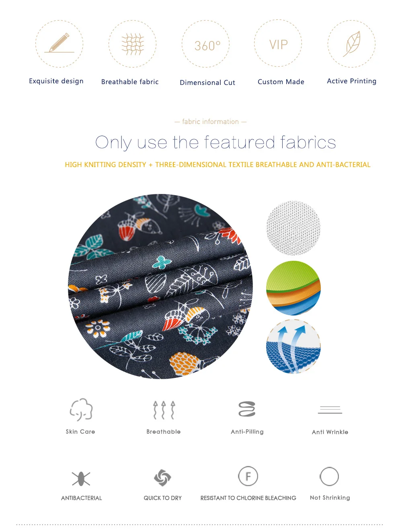402x532 pixels.
Task: Click the chlorine bleaching F circle icon
Action: 248,476
